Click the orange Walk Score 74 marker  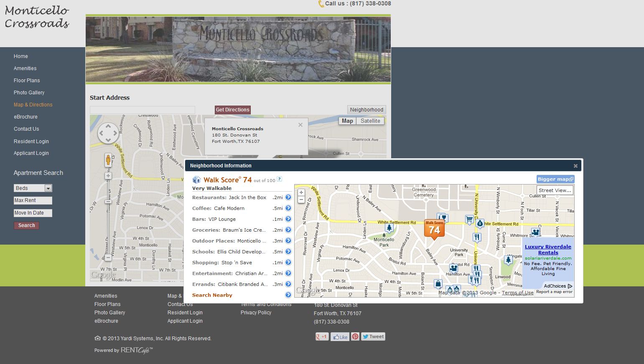pos(434,229)
